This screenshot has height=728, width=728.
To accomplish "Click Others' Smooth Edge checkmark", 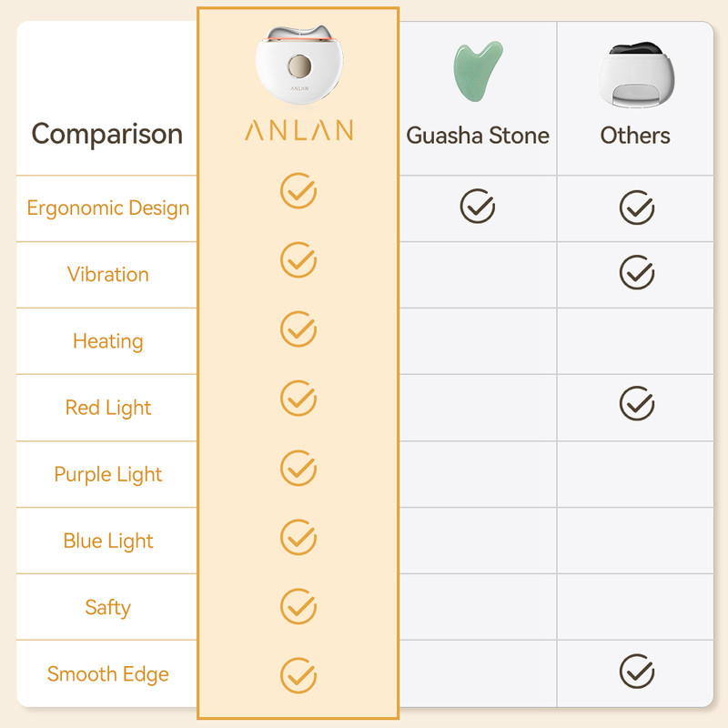I will point(636,672).
